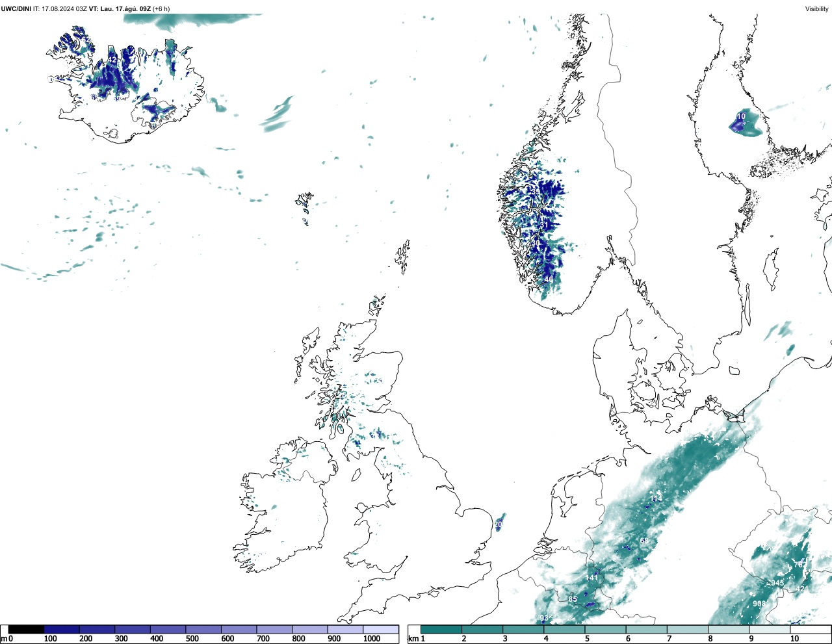
Task: Click the "943" visibility value
Action: tap(777, 583)
